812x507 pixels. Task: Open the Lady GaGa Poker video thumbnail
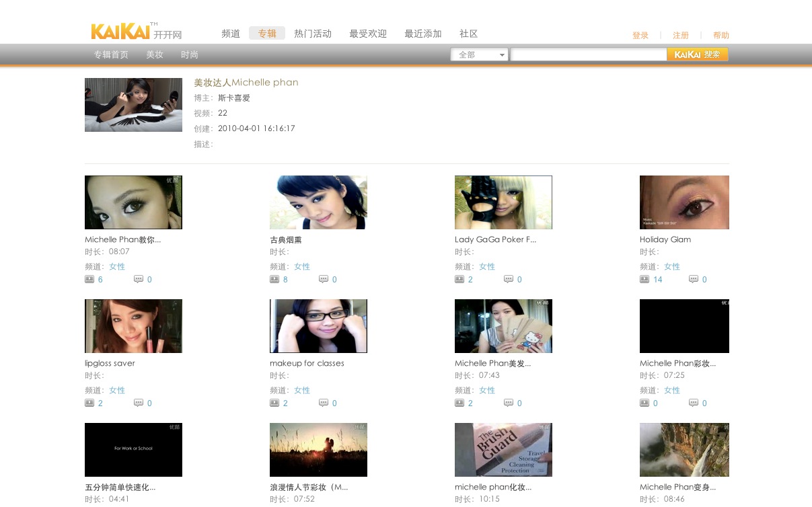pos(503,202)
